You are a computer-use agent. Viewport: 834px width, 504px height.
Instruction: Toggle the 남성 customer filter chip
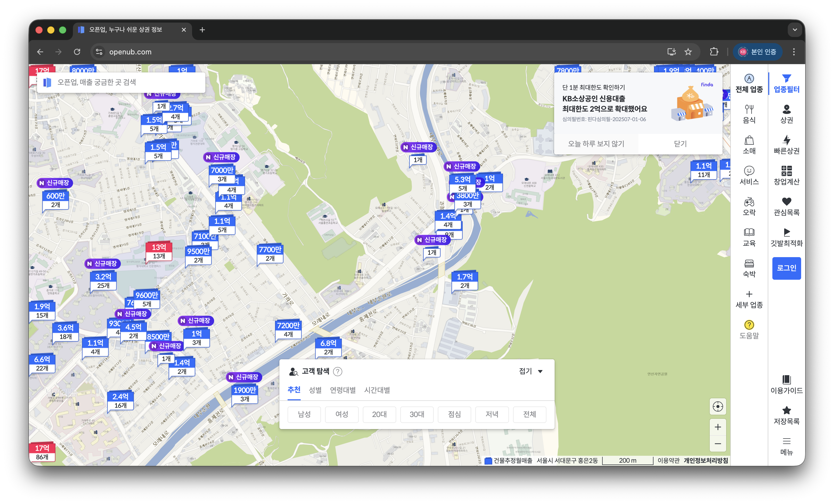tap(304, 414)
